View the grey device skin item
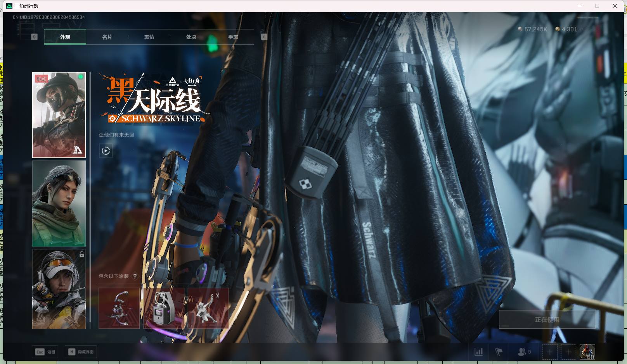 click(164, 308)
